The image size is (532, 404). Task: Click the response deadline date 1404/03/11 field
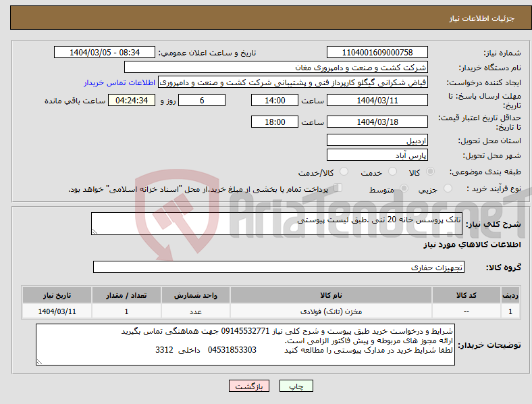[x=377, y=100]
